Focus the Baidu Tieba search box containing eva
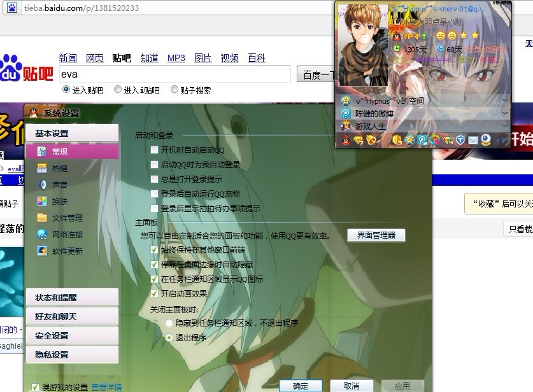This screenshot has height=392, width=533. click(x=174, y=74)
